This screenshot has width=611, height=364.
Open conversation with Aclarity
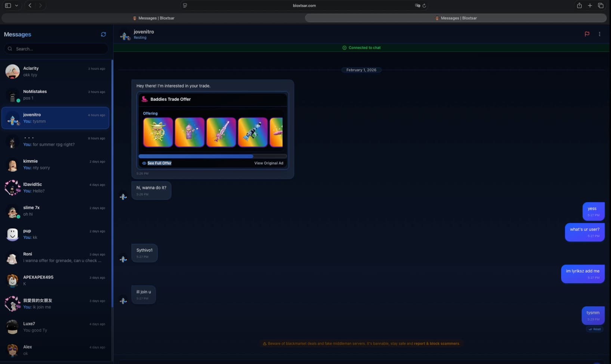click(x=55, y=71)
